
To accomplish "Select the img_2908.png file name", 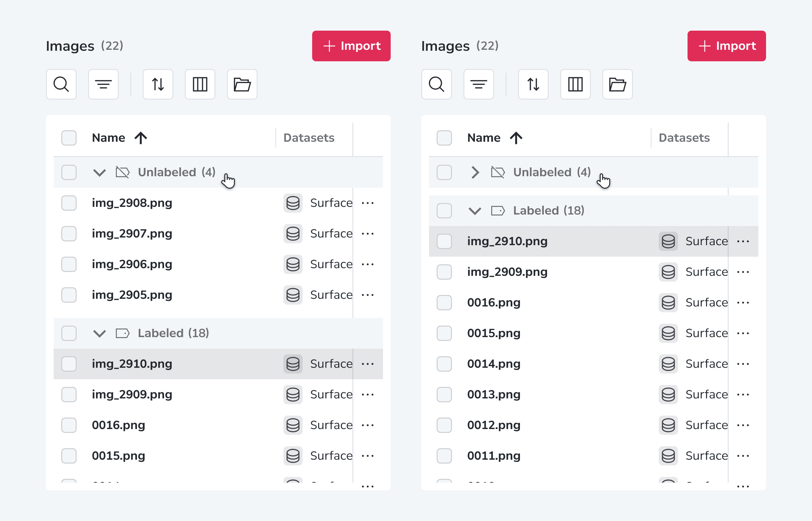I will pyautogui.click(x=132, y=203).
